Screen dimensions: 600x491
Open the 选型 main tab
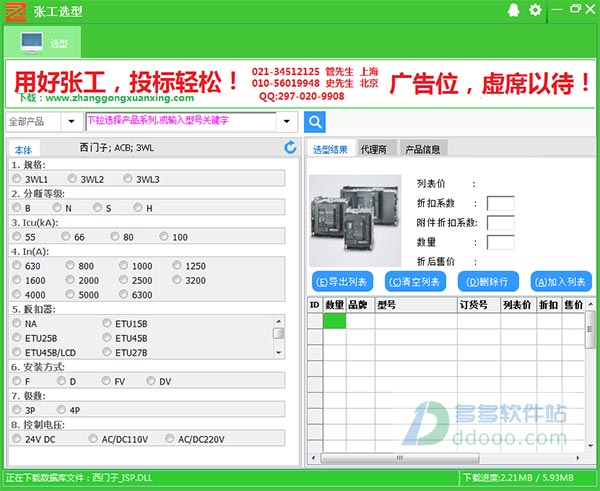(x=43, y=42)
